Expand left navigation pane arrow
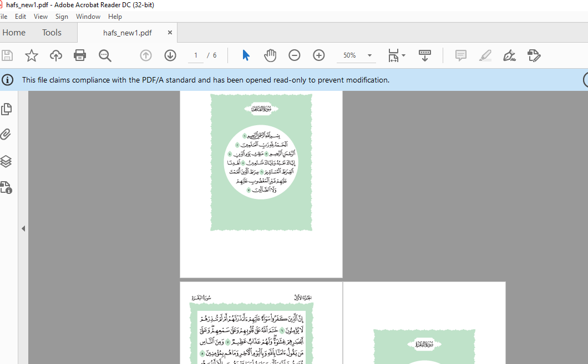This screenshot has width=588, height=364. (23, 228)
